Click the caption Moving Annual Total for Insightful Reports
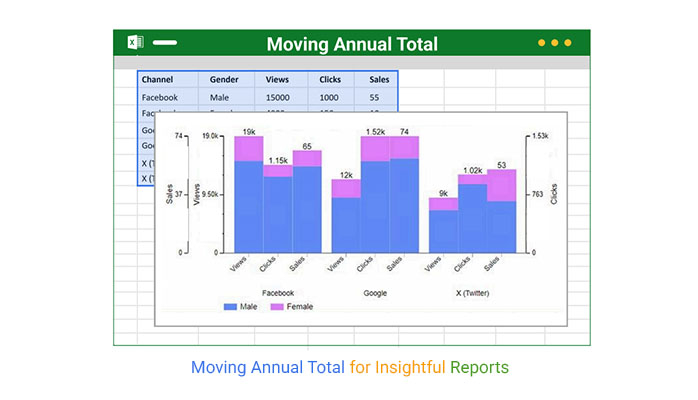 (349, 368)
